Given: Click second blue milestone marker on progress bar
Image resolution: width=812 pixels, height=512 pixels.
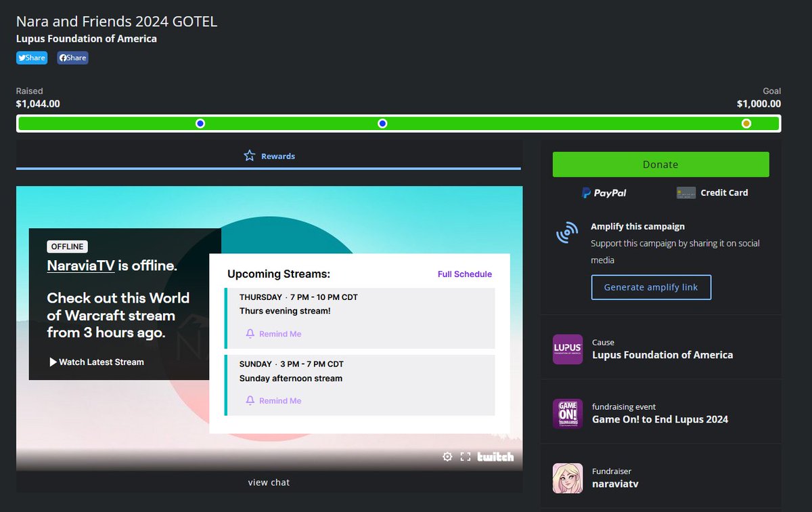Looking at the screenshot, I should (382, 123).
